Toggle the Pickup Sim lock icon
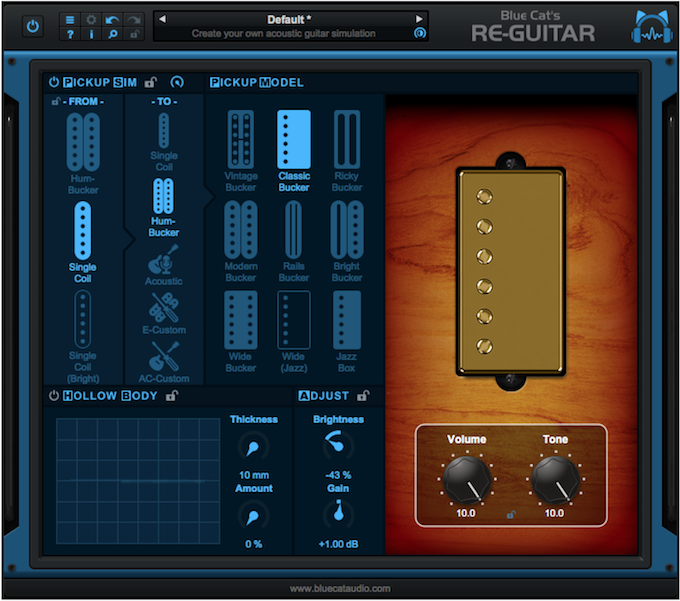This screenshot has width=680, height=601. (150, 82)
